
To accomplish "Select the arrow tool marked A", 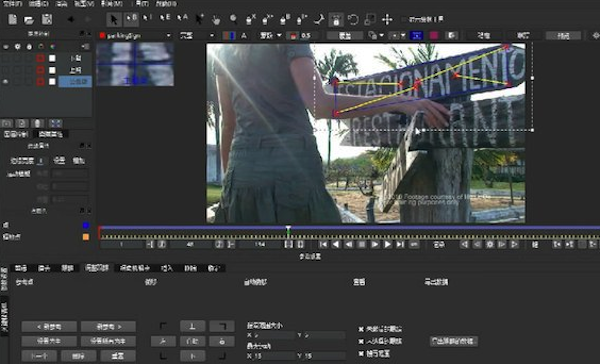I will (182, 18).
